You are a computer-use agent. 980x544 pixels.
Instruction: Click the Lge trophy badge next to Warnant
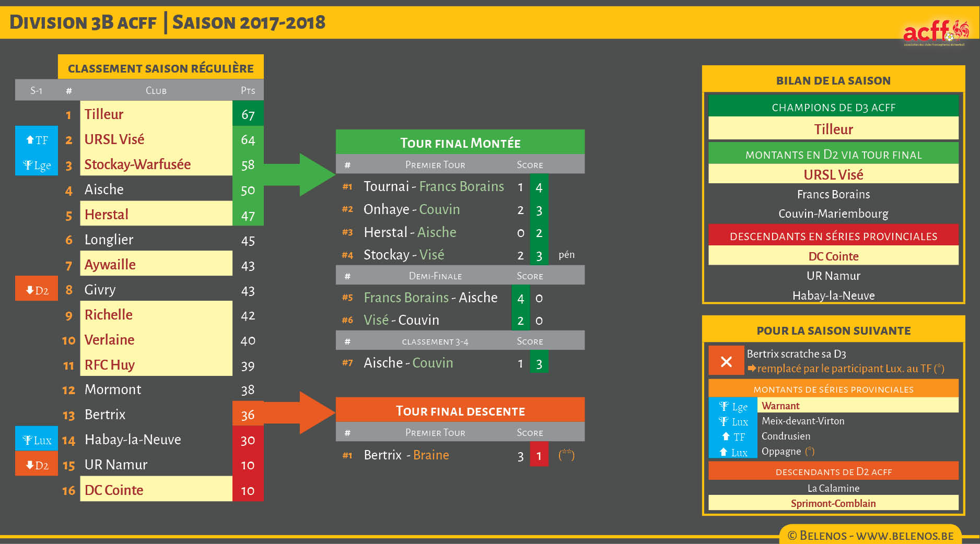point(733,406)
